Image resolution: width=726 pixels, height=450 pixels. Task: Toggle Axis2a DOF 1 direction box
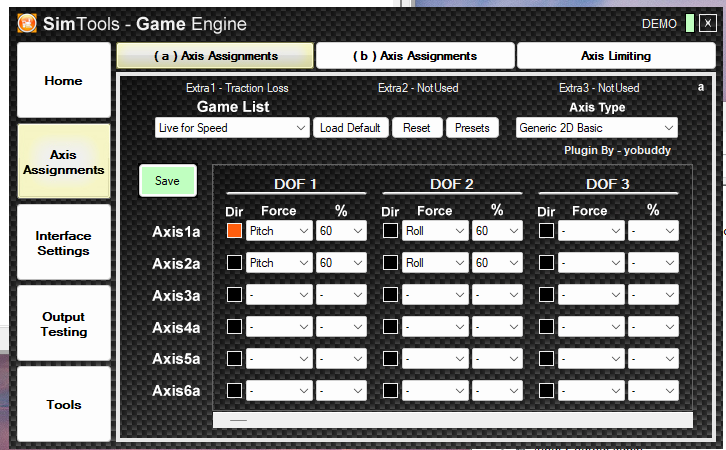click(234, 262)
